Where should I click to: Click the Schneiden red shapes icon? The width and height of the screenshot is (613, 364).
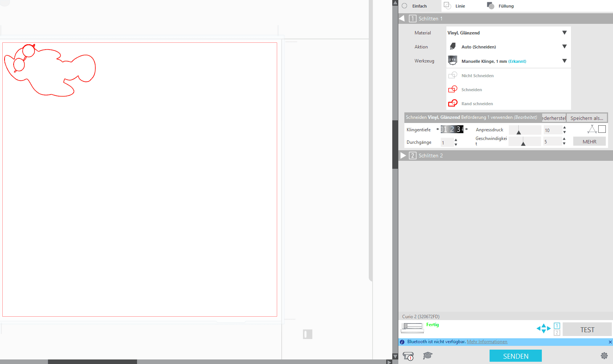tap(453, 89)
